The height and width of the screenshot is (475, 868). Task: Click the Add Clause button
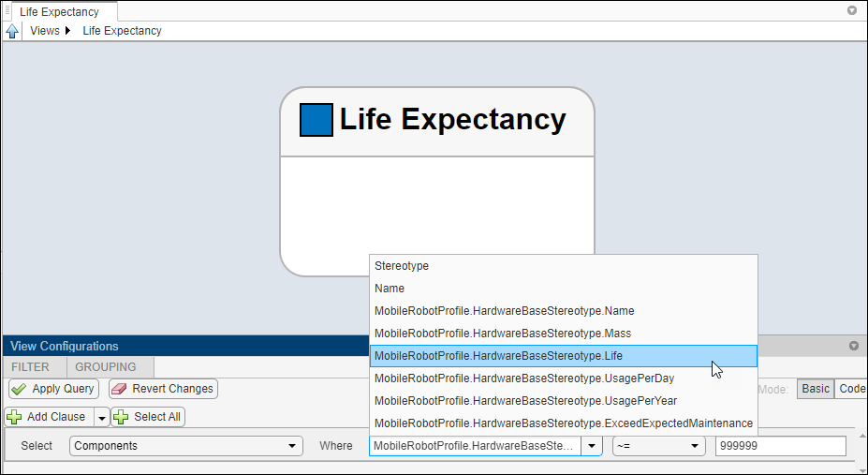(x=49, y=417)
